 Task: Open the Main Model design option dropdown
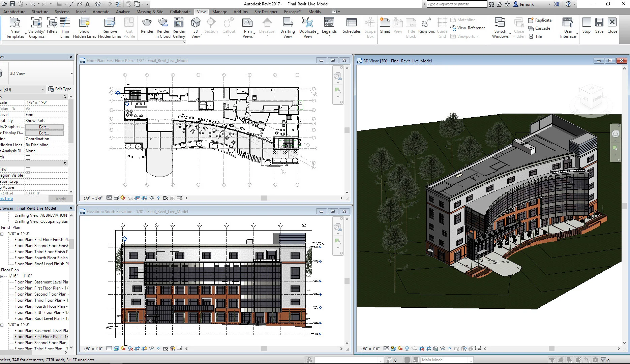click(447, 360)
